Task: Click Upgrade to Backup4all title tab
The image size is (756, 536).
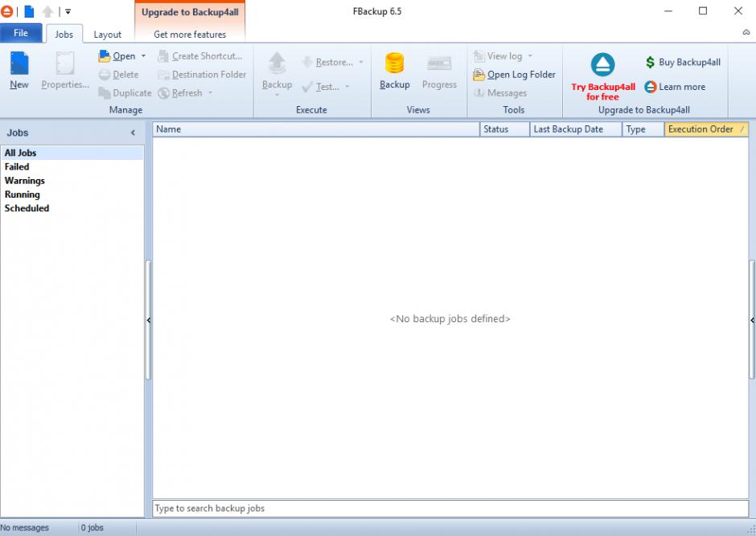Action: pyautogui.click(x=190, y=13)
